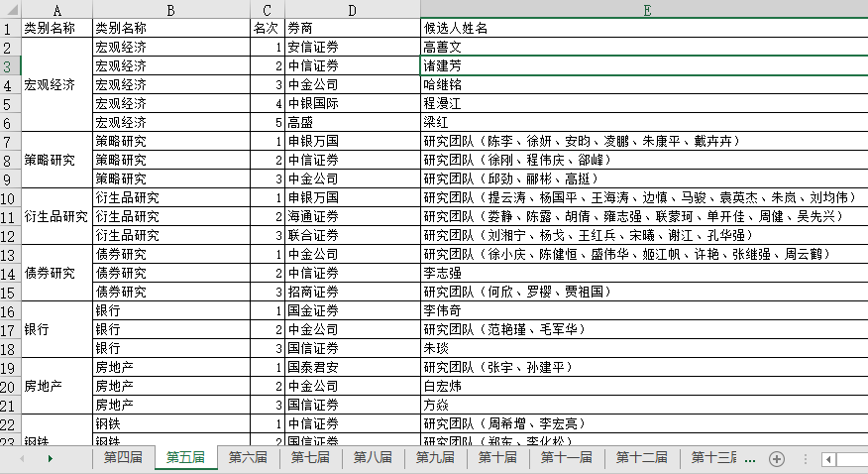Image resolution: width=868 pixels, height=474 pixels.
Task: Go to the 第九届 sheet tab
Action: coord(436,457)
